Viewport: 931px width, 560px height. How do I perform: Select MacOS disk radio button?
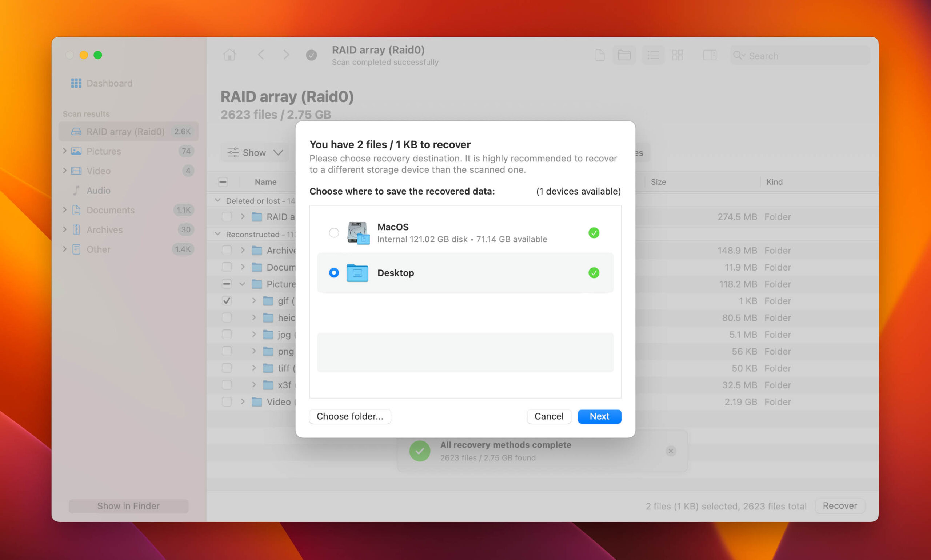(x=333, y=233)
